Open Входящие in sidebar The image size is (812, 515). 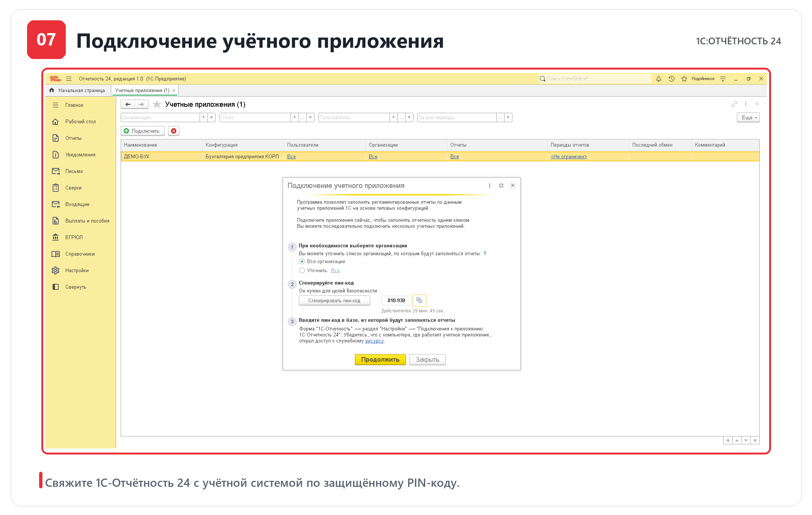pos(80,204)
